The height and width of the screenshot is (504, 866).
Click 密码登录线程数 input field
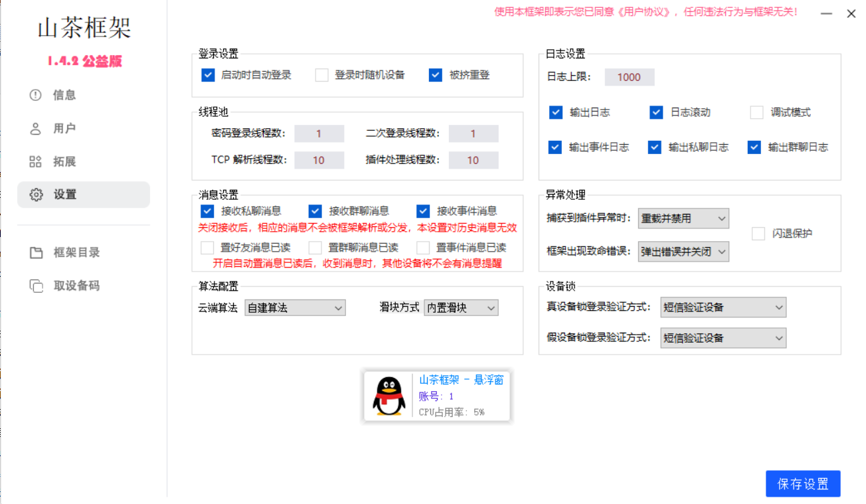tap(319, 133)
